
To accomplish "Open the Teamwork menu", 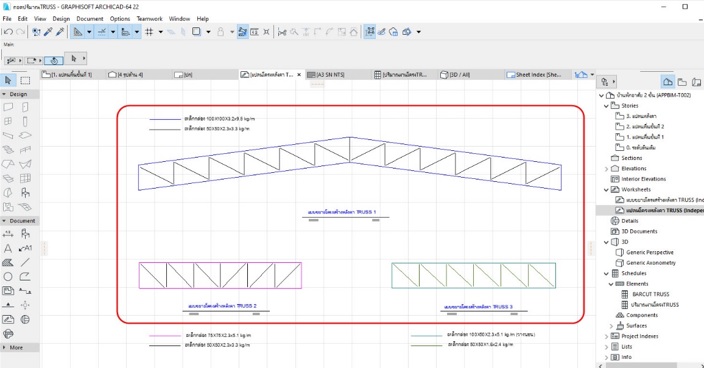I will tap(150, 19).
